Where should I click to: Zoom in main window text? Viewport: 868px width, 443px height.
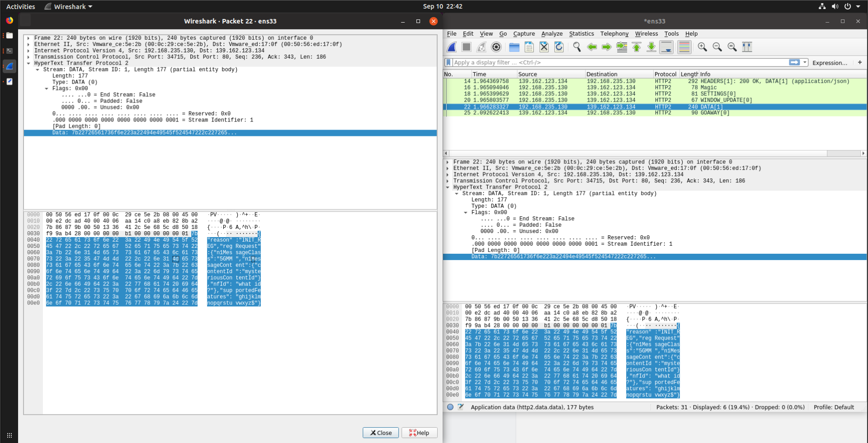(x=702, y=47)
